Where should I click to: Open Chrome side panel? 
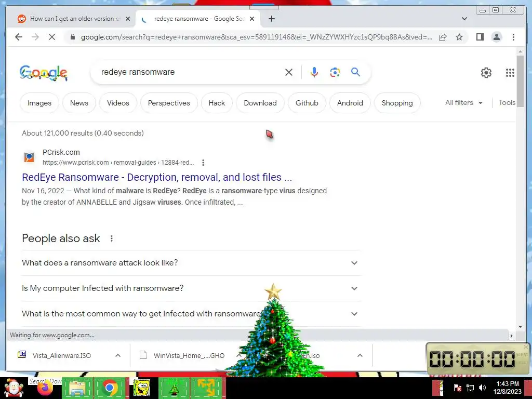click(x=480, y=37)
